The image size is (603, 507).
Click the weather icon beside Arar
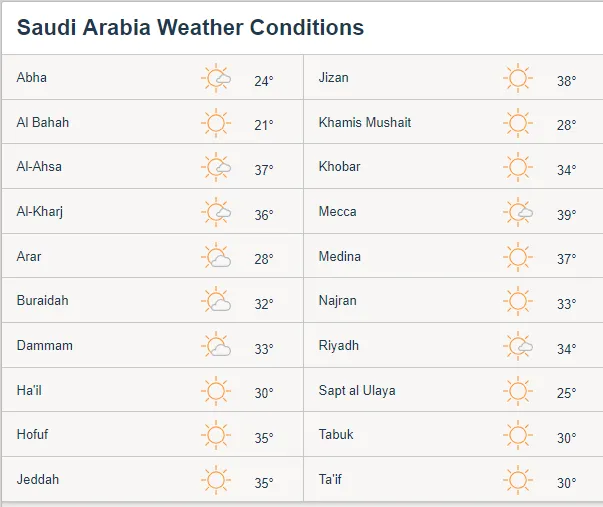[216, 257]
